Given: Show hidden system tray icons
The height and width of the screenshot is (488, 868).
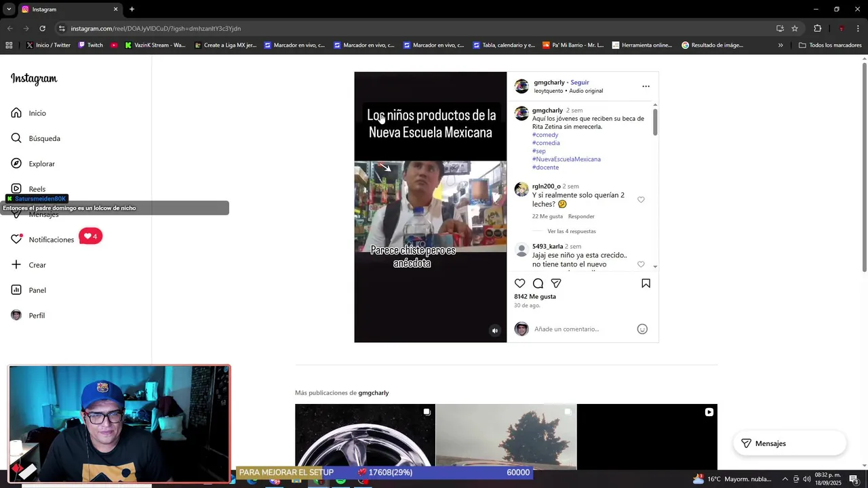Looking at the screenshot, I should (785, 479).
